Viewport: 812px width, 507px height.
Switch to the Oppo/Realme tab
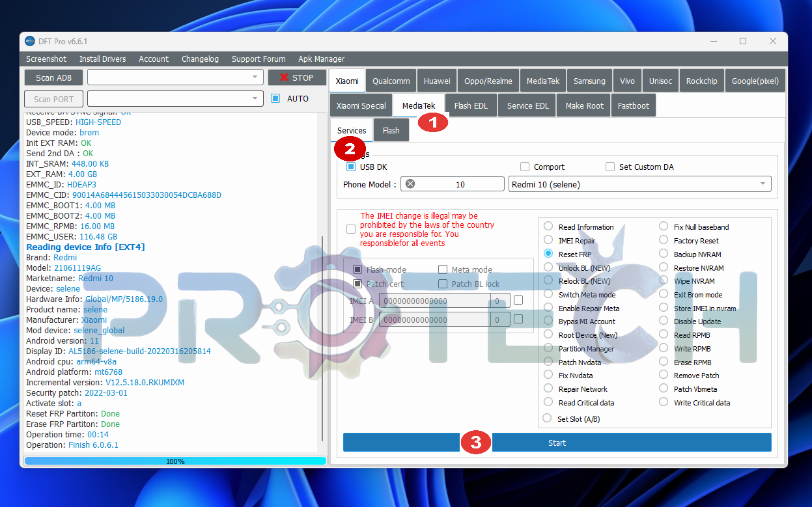click(x=488, y=81)
